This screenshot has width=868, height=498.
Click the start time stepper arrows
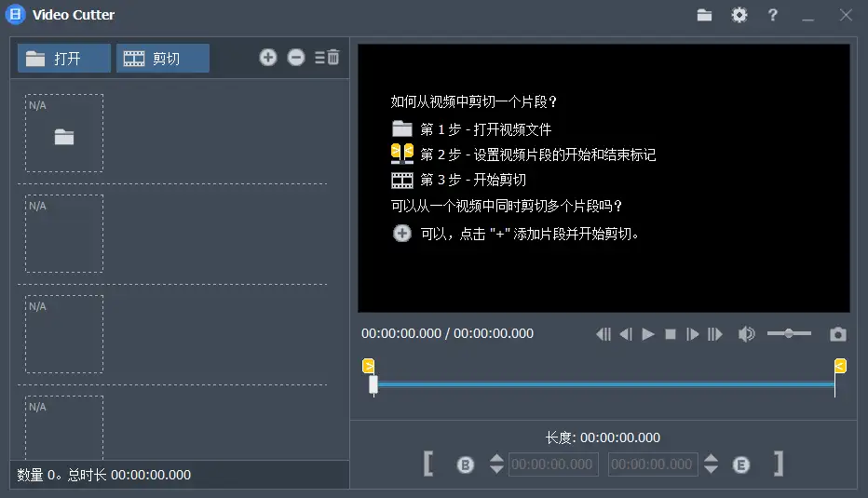point(496,464)
